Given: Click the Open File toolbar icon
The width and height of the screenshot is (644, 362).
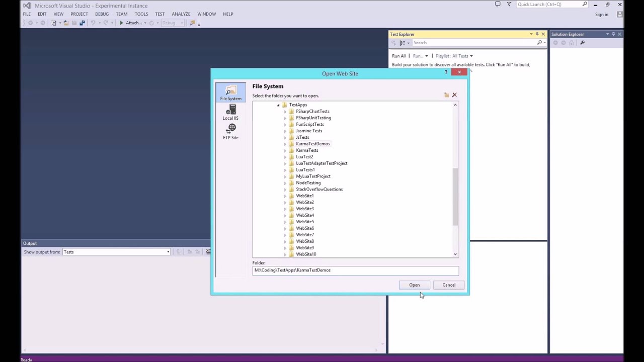Looking at the screenshot, I should 66,23.
